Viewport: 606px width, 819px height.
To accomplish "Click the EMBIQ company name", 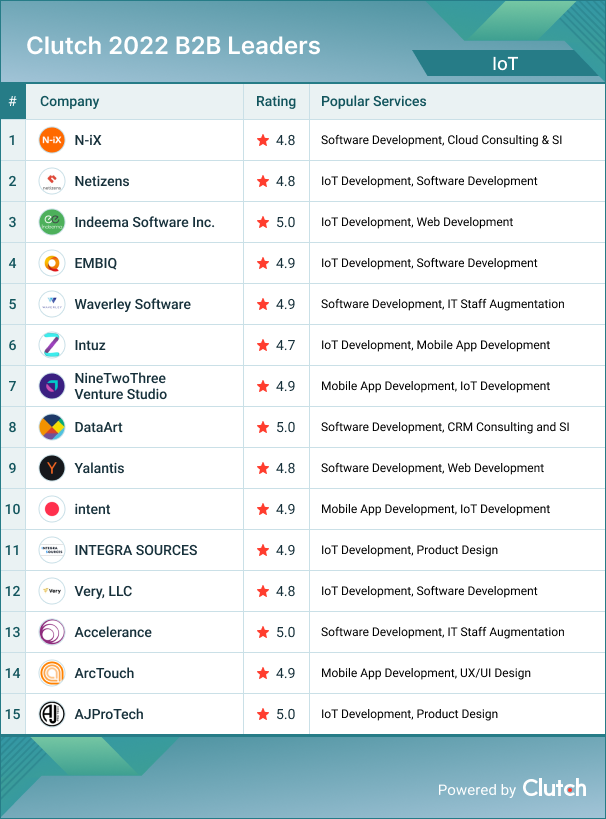I will point(96,263).
